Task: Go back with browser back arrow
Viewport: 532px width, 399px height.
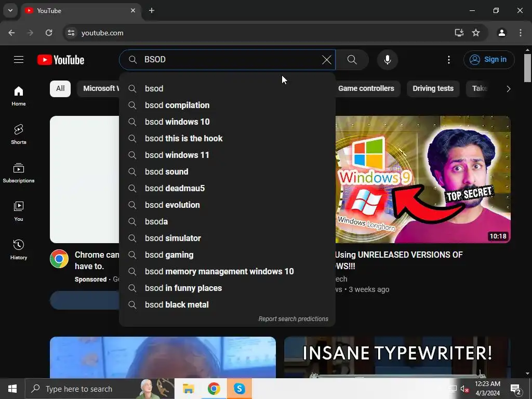Action: pyautogui.click(x=11, y=33)
